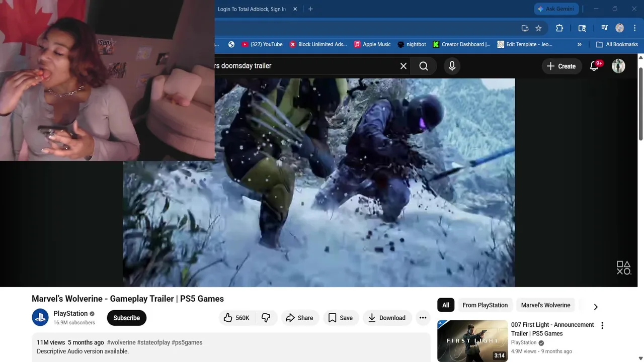Open browser Extensions puzzle icon
Image resolution: width=644 pixels, height=362 pixels.
(559, 28)
